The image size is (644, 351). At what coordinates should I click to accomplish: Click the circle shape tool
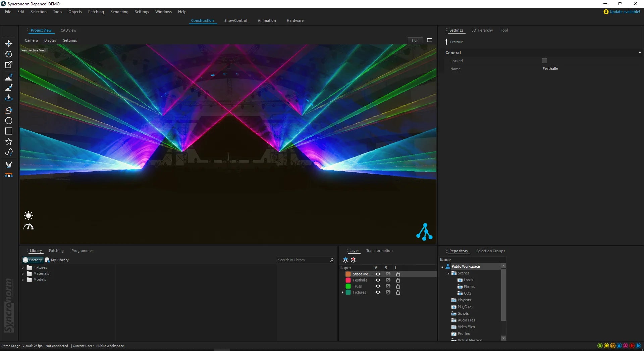(9, 121)
